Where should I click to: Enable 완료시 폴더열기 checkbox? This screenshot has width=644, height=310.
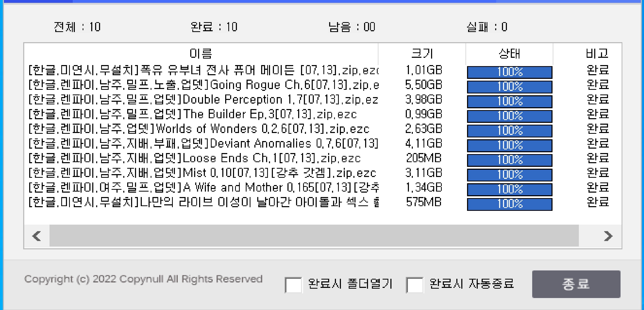click(293, 285)
